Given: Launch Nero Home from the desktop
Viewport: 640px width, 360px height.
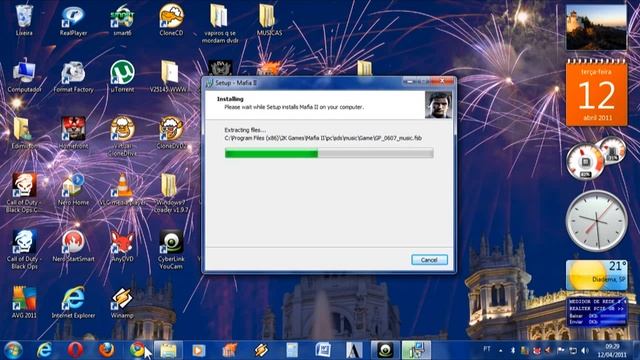Looking at the screenshot, I should pyautogui.click(x=73, y=189).
